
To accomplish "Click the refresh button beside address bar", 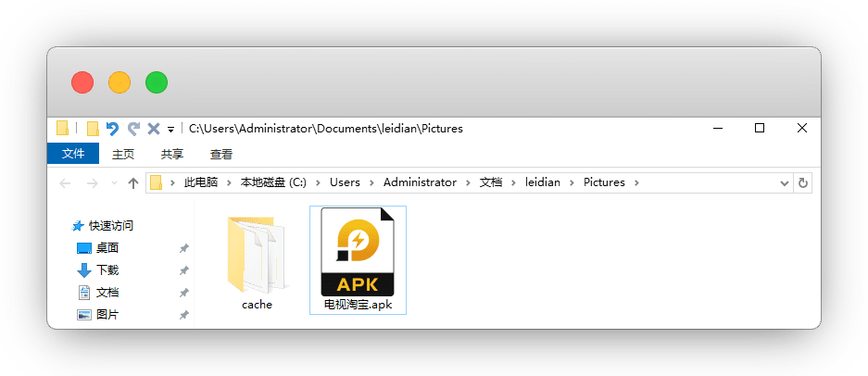I will [802, 183].
